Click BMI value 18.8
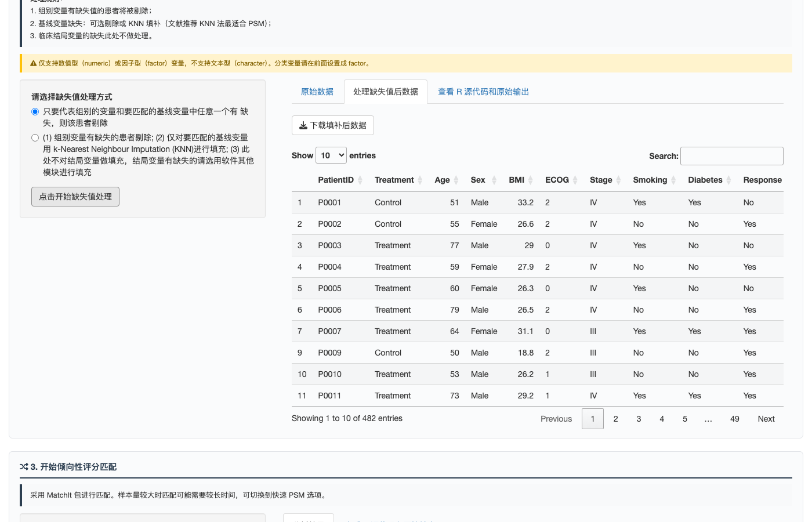Image resolution: width=812 pixels, height=522 pixels. click(x=525, y=353)
